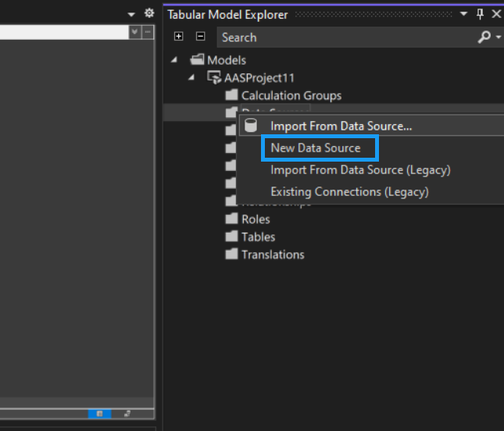Select Calculation Groups folder

(x=291, y=96)
